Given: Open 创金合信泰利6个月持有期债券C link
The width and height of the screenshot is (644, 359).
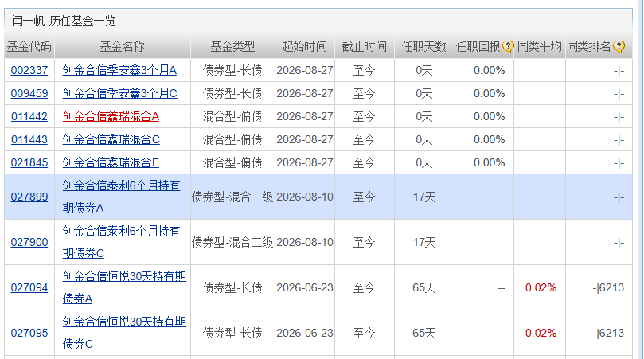Looking at the screenshot, I should [x=121, y=242].
